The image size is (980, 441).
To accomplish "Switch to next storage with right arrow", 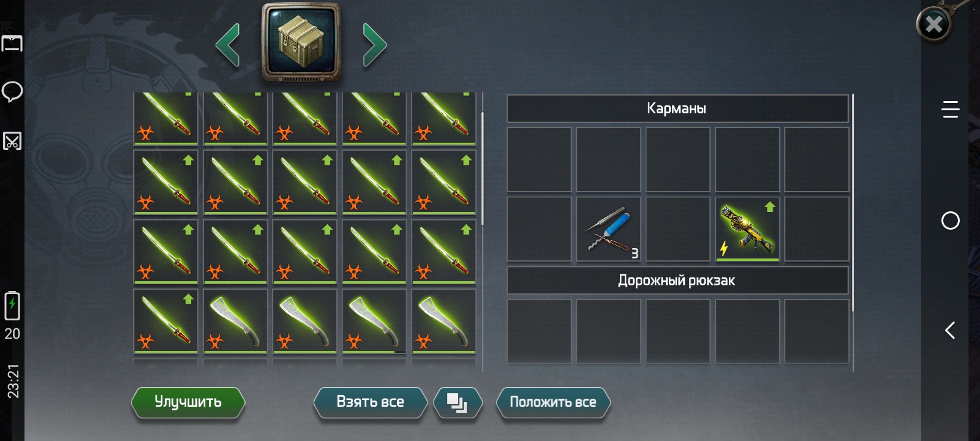I will point(374,44).
